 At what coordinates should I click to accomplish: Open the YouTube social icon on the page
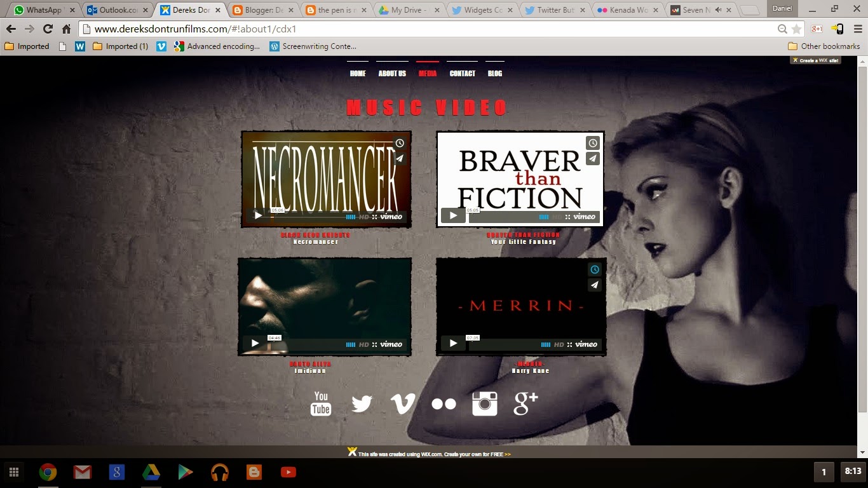point(321,403)
